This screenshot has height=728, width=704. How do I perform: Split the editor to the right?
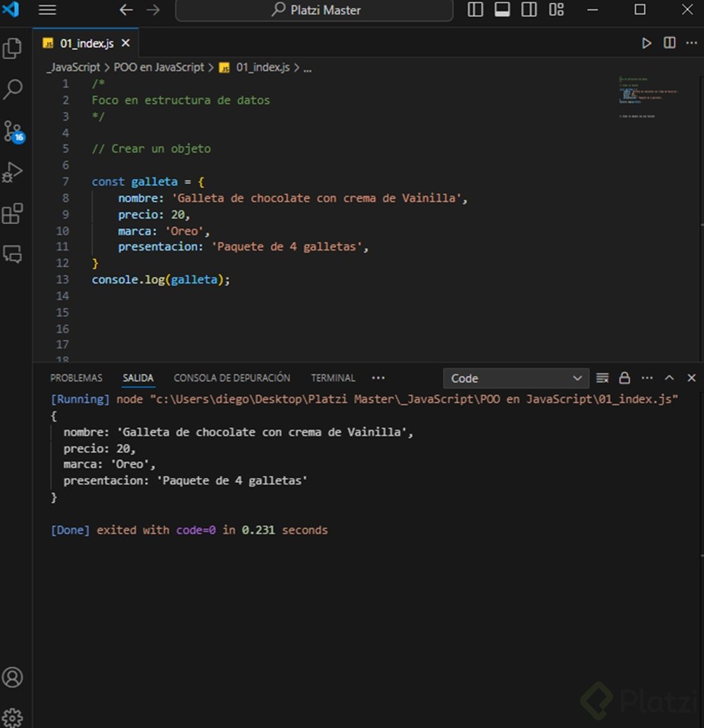670,43
